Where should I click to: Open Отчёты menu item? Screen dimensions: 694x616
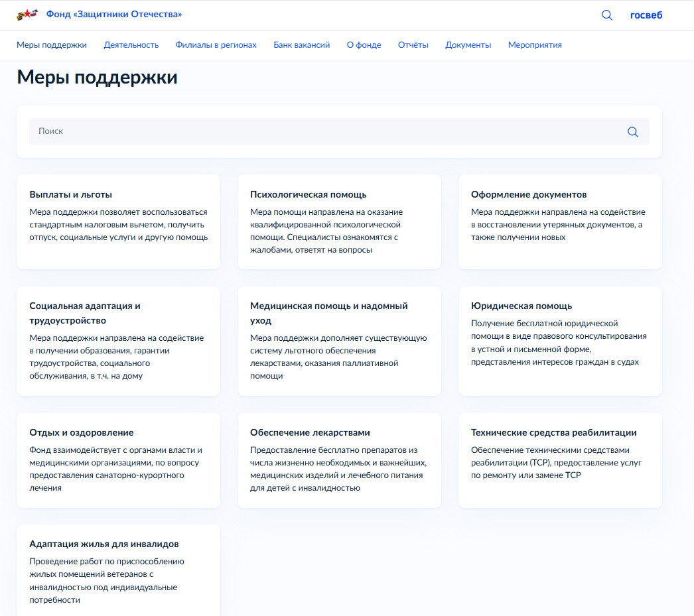tap(413, 44)
